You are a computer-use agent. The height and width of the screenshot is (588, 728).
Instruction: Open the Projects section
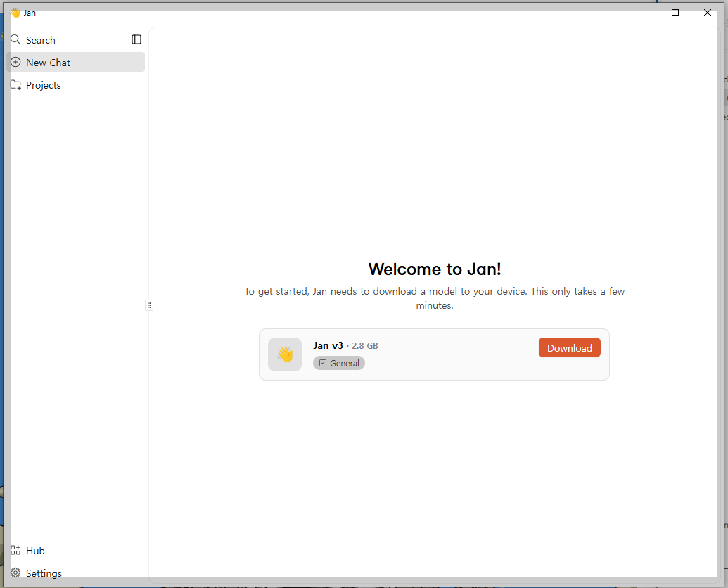[43, 85]
